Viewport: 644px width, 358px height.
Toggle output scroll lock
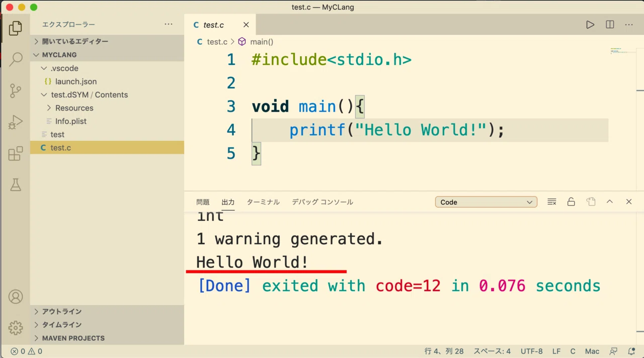pos(571,202)
